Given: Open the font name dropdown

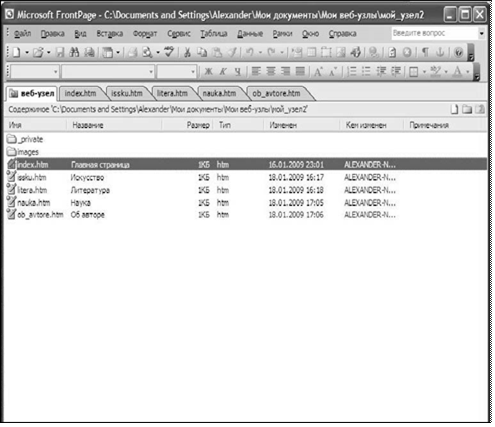Looking at the screenshot, I should [x=108, y=72].
